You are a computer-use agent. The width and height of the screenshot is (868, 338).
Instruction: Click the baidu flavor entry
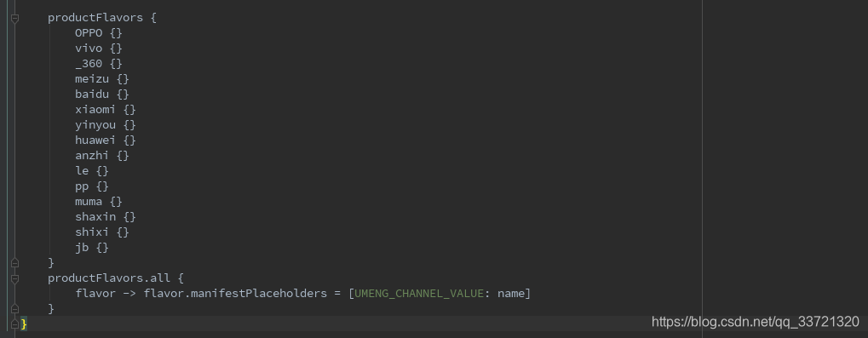click(102, 94)
